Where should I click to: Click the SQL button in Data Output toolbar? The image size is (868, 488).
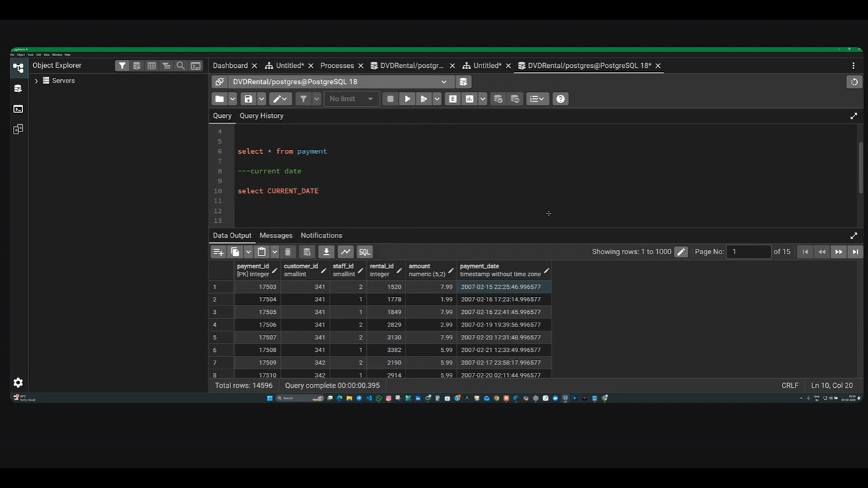tap(365, 252)
